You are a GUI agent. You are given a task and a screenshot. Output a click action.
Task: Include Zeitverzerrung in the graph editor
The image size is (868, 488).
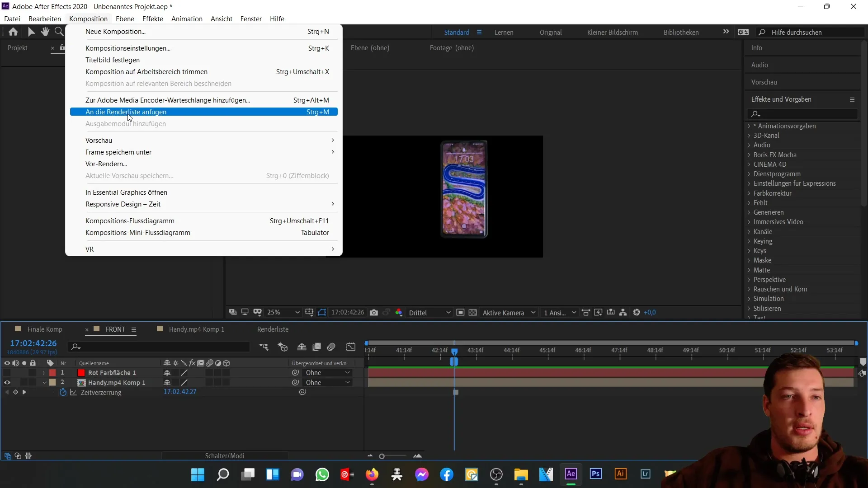pyautogui.click(x=73, y=392)
